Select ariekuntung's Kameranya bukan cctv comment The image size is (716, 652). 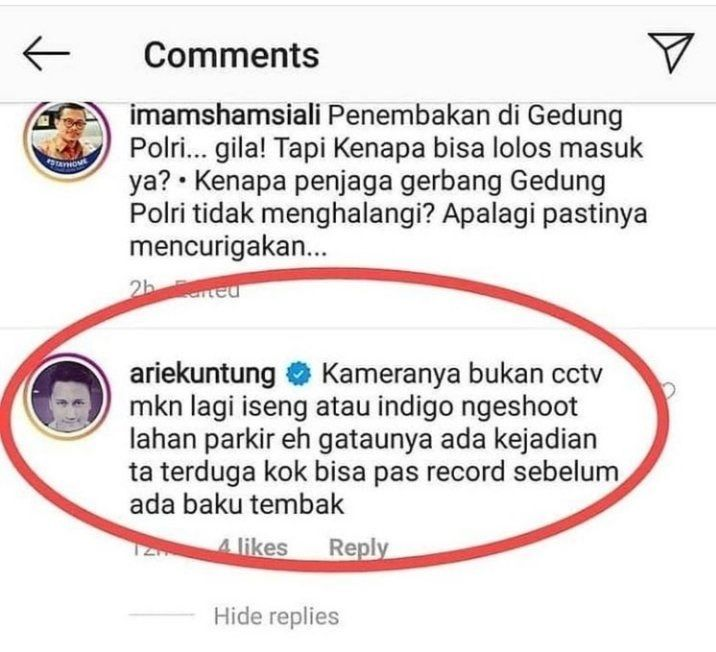tap(374, 439)
